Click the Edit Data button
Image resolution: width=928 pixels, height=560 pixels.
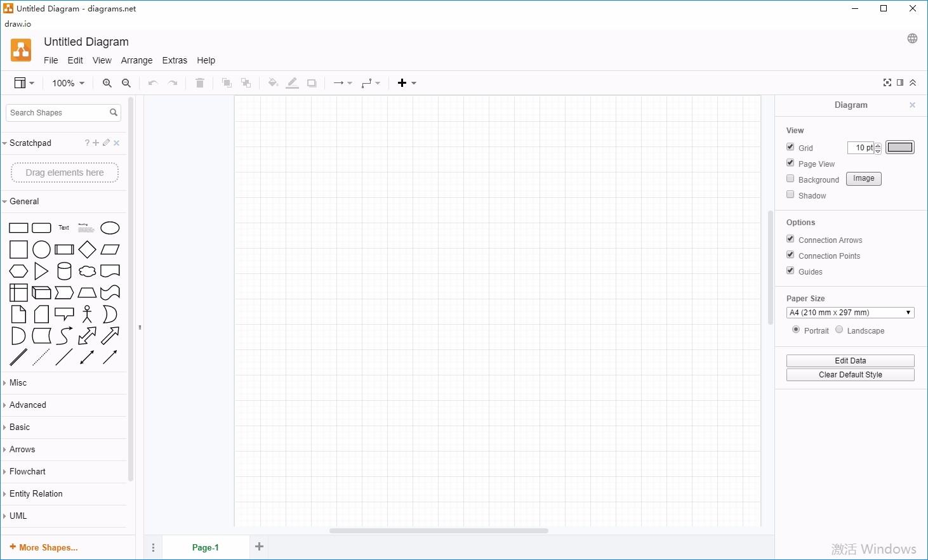[851, 361]
